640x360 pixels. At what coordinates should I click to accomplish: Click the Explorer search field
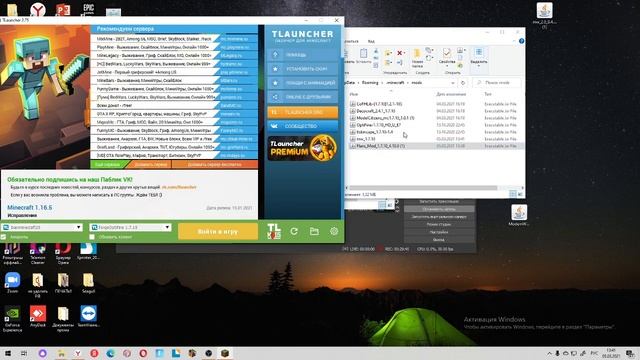point(497,82)
